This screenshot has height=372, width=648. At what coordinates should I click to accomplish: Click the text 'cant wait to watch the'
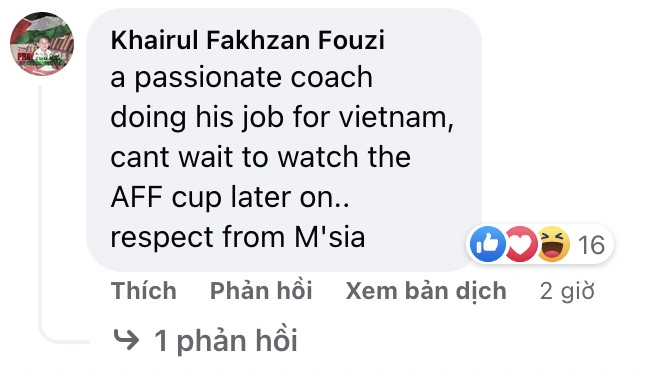coord(260,157)
